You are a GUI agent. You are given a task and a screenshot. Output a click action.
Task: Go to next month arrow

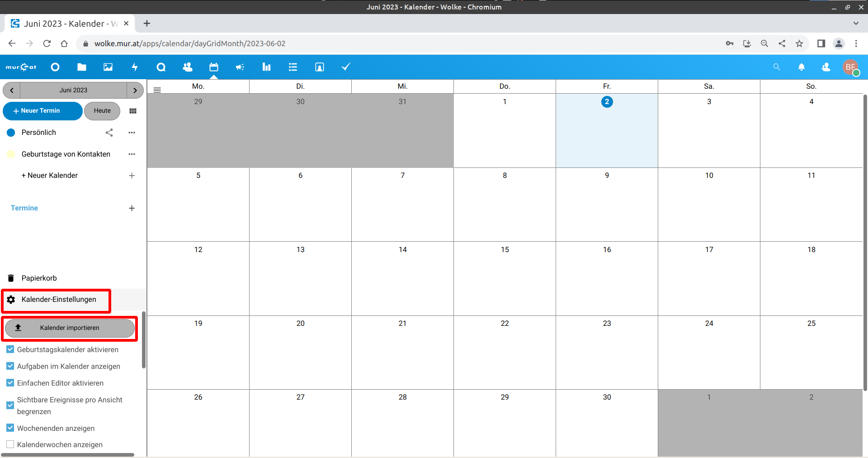click(135, 90)
